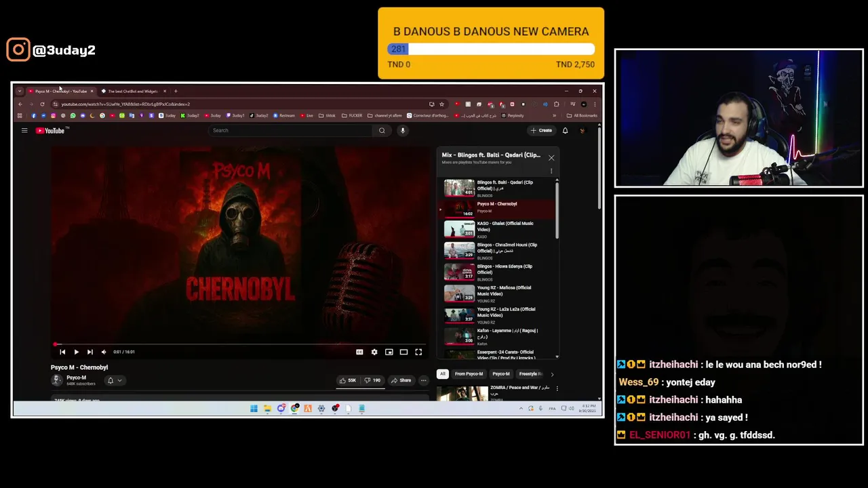This screenshot has height=488, width=868.
Task: Click the YouTube search magnifier button
Action: click(382, 131)
